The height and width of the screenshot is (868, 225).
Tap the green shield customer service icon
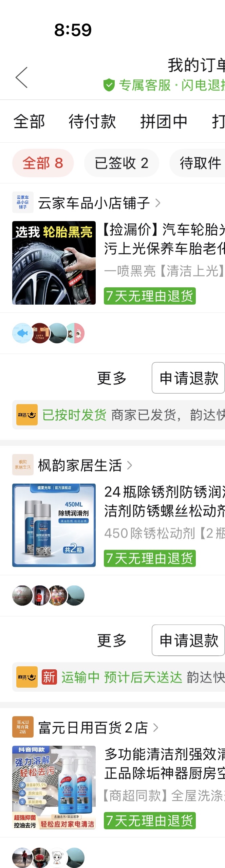click(x=109, y=85)
